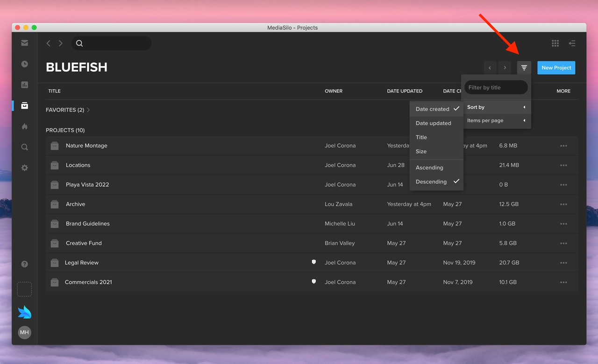Click owner Lou Zavala in Archive row
The width and height of the screenshot is (598, 364).
[339, 204]
